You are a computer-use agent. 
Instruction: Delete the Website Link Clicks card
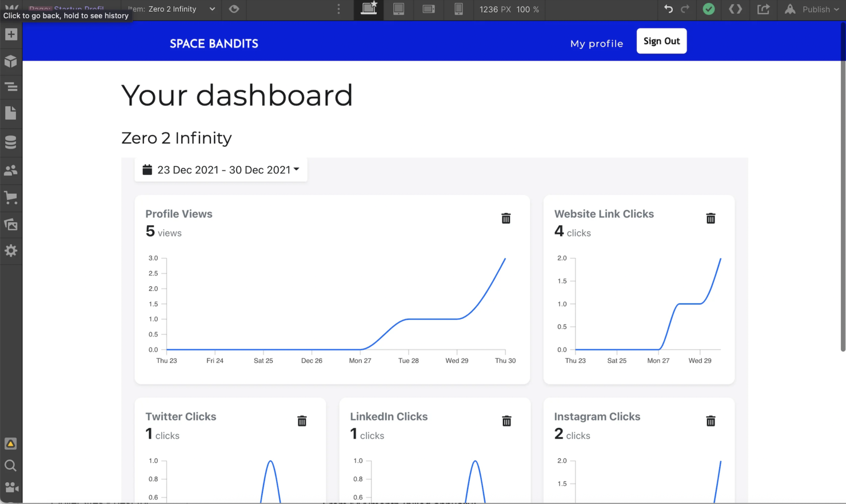[x=711, y=218]
